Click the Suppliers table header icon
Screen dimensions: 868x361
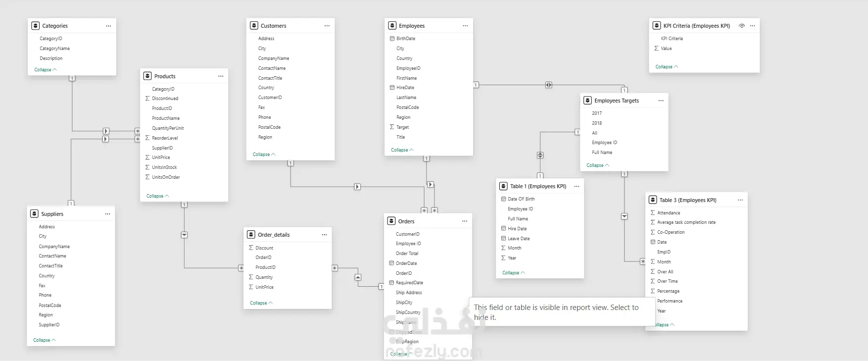pos(35,214)
